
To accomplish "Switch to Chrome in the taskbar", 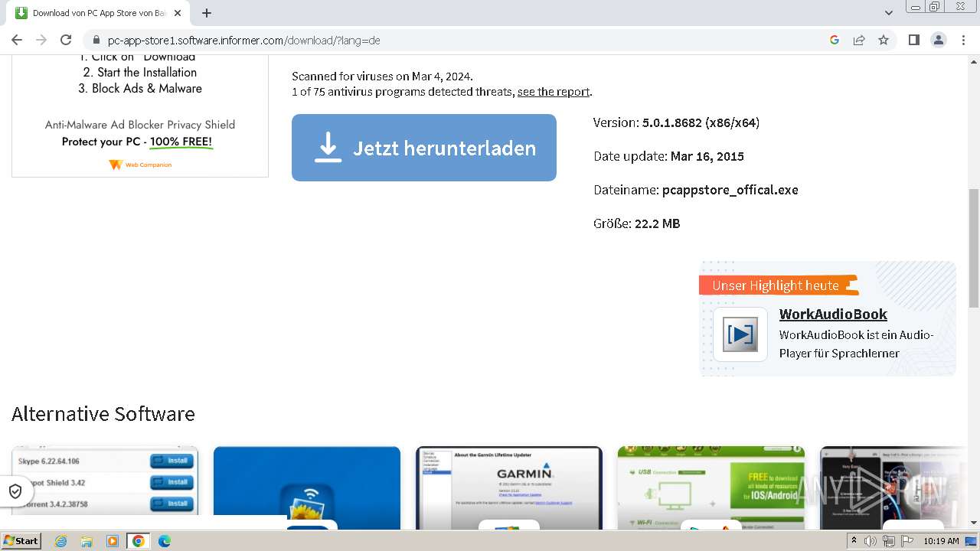I will [139, 541].
